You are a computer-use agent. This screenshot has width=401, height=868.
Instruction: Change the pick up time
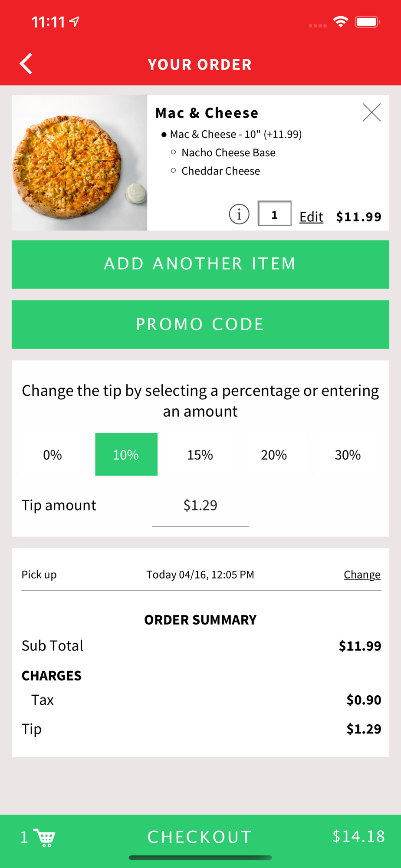(x=362, y=575)
